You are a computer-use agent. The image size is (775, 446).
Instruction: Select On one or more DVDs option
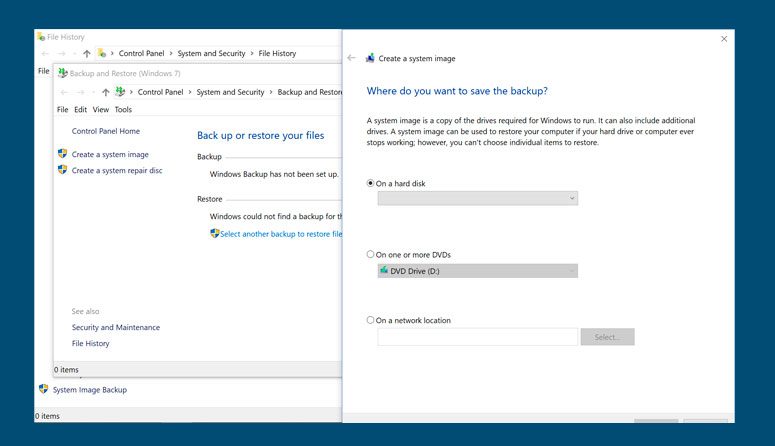click(370, 254)
